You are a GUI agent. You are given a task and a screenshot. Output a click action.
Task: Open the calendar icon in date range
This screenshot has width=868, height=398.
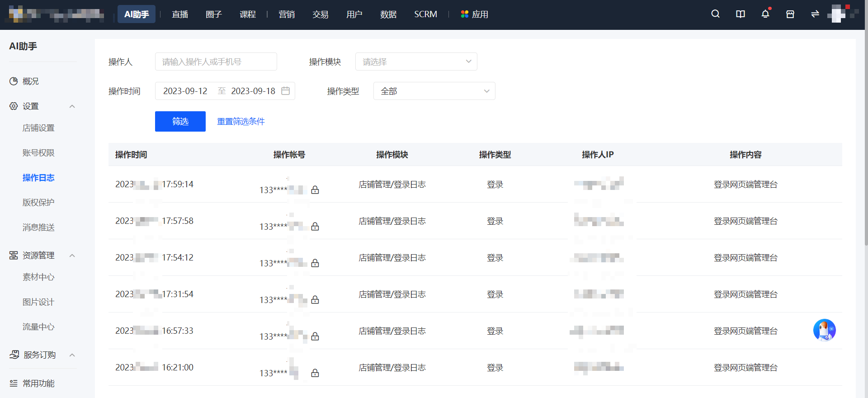coord(285,91)
